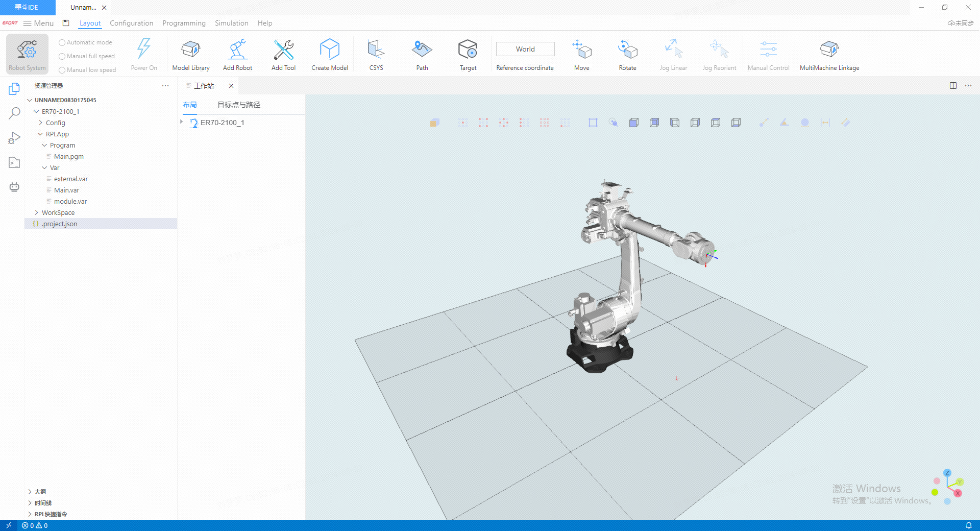Open the Create Model tool
This screenshot has width=980, height=531.
point(329,50)
